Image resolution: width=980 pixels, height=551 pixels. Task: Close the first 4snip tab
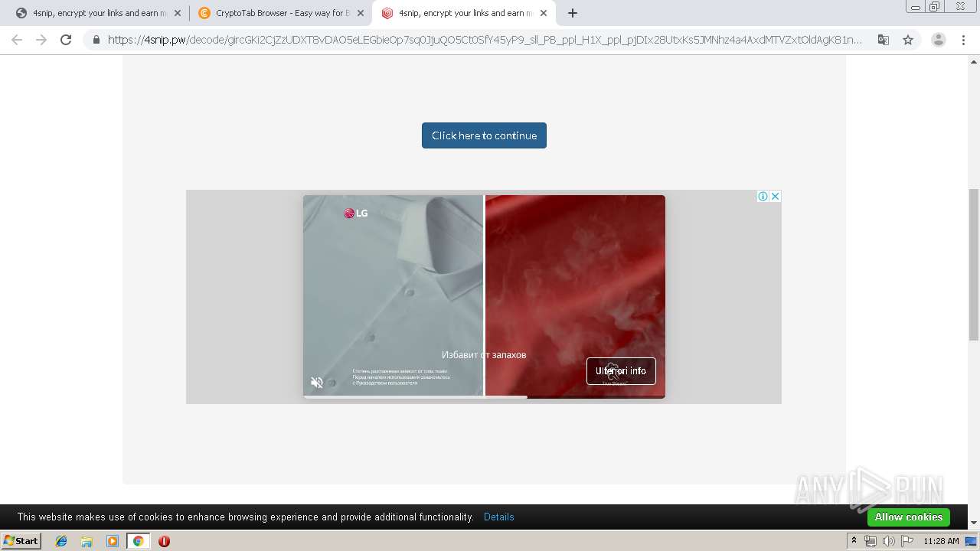[178, 13]
